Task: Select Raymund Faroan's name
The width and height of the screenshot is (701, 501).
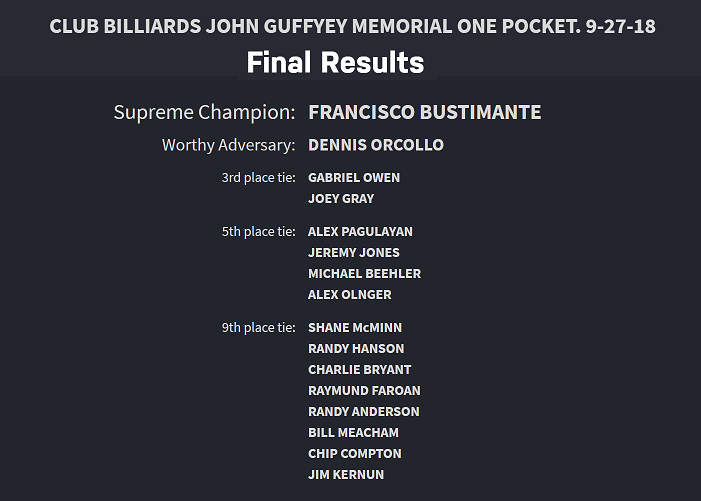Action: coord(364,391)
